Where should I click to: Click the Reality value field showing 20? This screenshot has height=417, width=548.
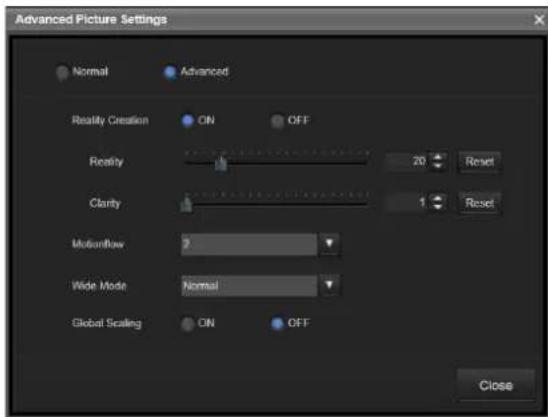coord(407,162)
